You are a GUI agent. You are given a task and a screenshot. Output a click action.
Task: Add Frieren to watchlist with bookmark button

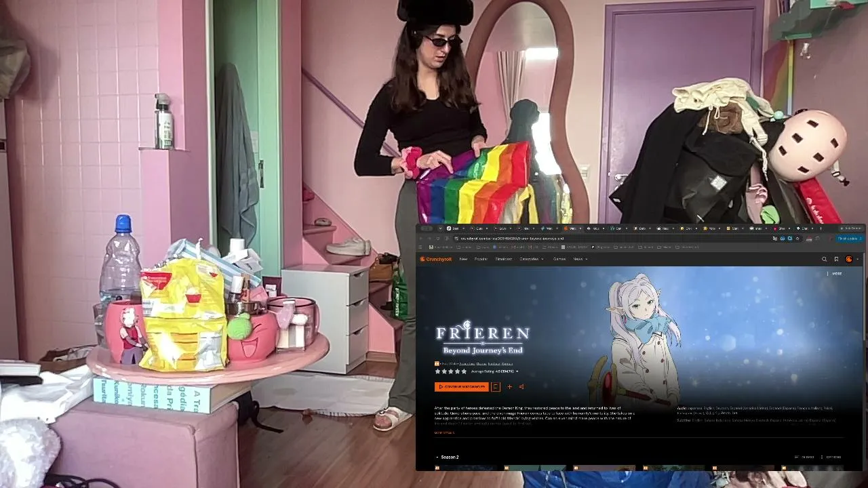coord(496,387)
